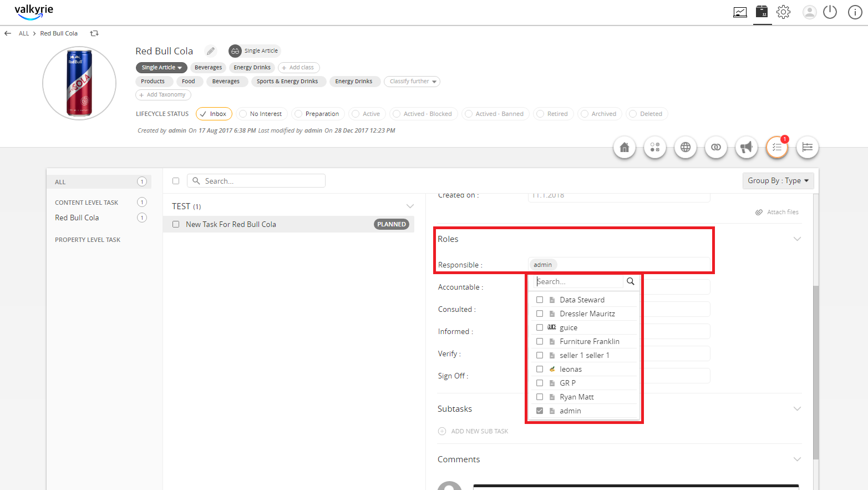
Task: Open the home dashboard round button
Action: point(625,148)
